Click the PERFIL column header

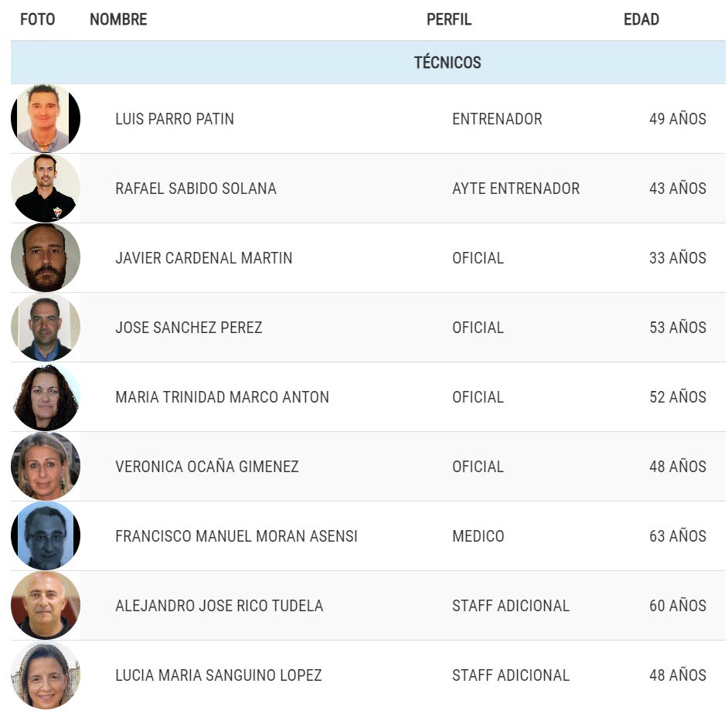[x=449, y=19]
